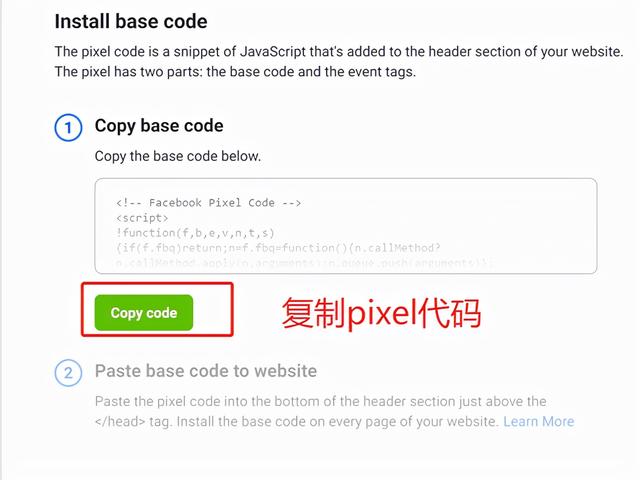Screen dimensions: 640x480
Task: Click empty space inside red highlight box
Action: pos(212,310)
